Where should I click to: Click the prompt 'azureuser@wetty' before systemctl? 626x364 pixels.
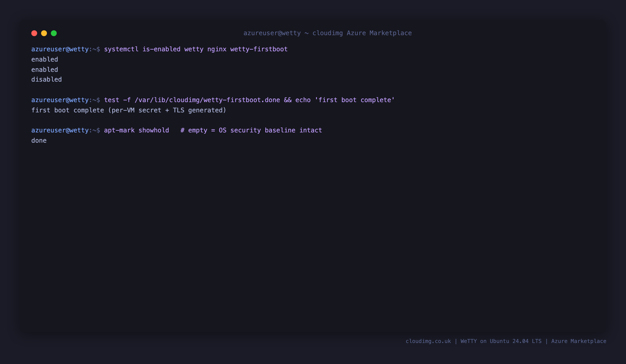point(60,49)
